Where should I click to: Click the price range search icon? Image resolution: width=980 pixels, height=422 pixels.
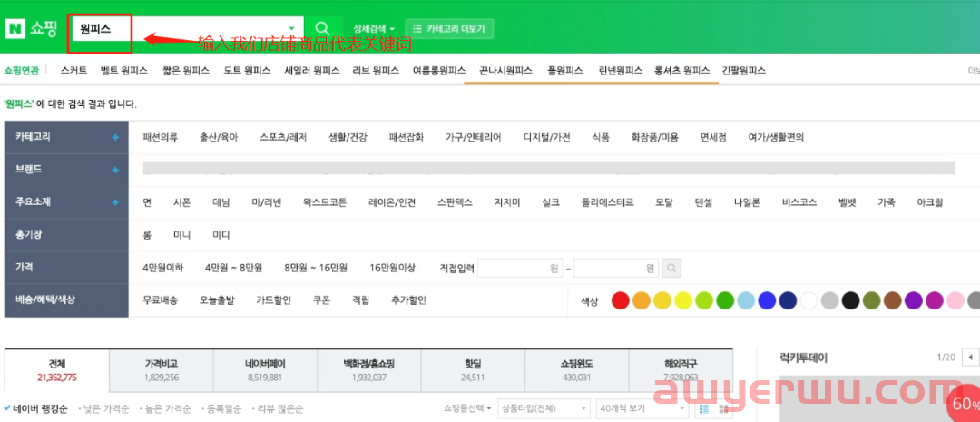671,269
